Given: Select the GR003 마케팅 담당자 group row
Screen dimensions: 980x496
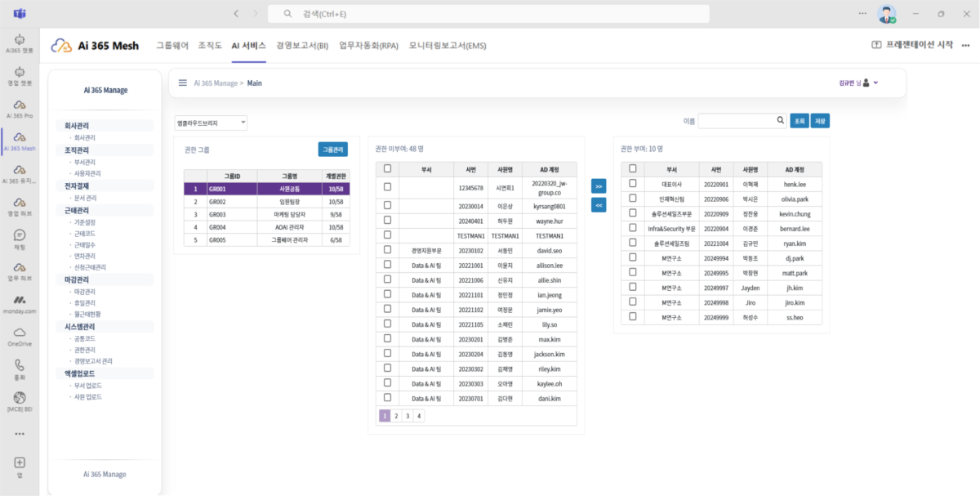Looking at the screenshot, I should [266, 214].
